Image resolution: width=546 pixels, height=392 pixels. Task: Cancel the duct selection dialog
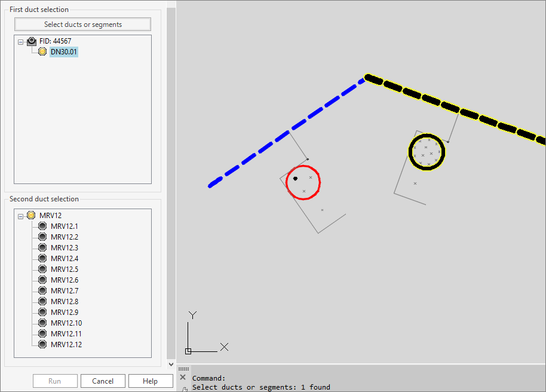click(x=103, y=381)
